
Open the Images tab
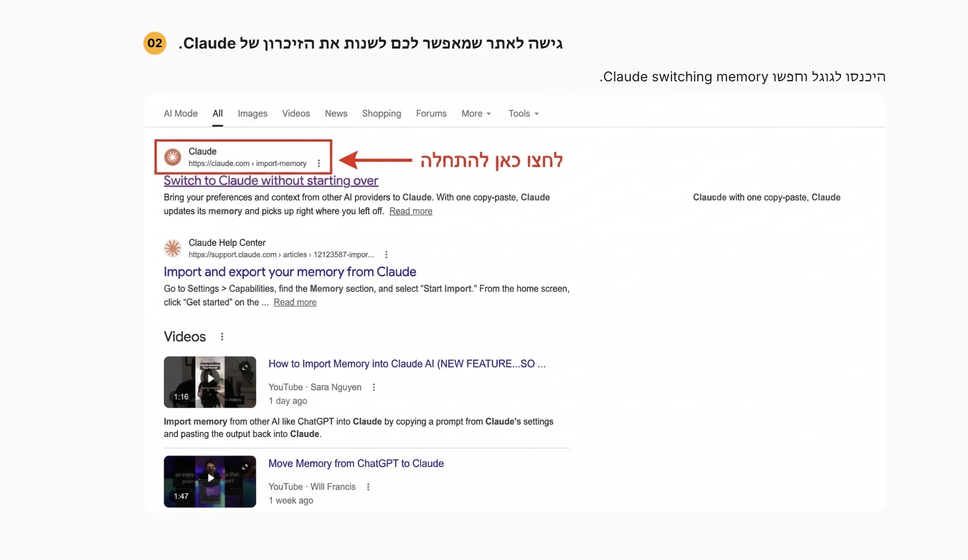[x=253, y=114]
